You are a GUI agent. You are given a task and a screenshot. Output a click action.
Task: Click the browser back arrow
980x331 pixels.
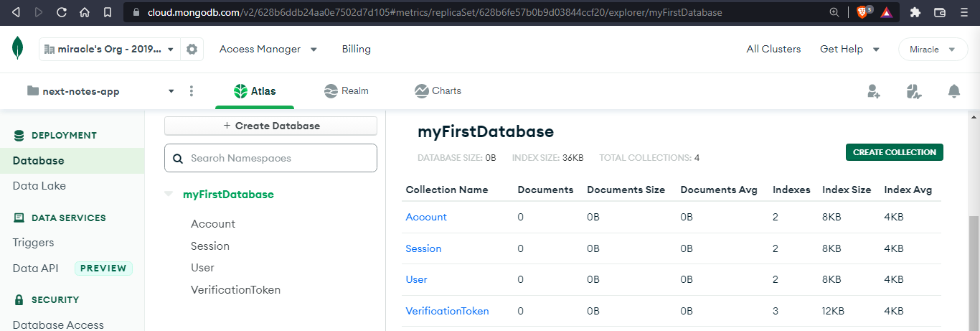[17, 12]
